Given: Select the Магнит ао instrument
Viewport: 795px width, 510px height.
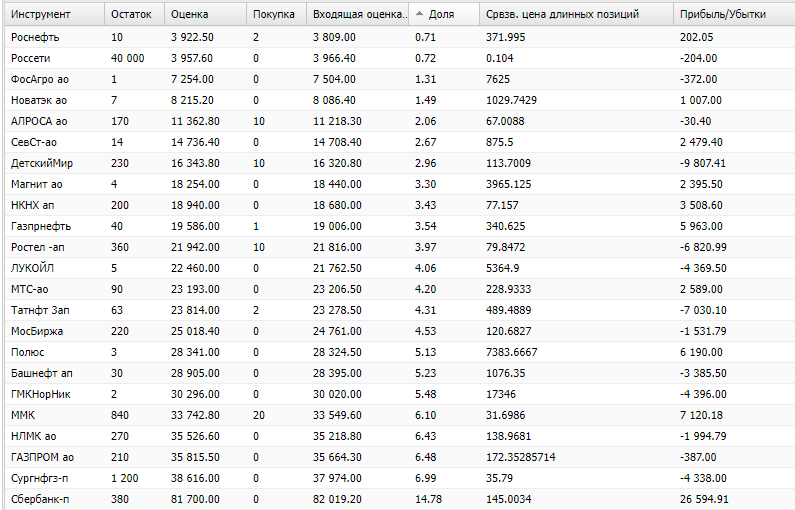Looking at the screenshot, I should [x=37, y=185].
